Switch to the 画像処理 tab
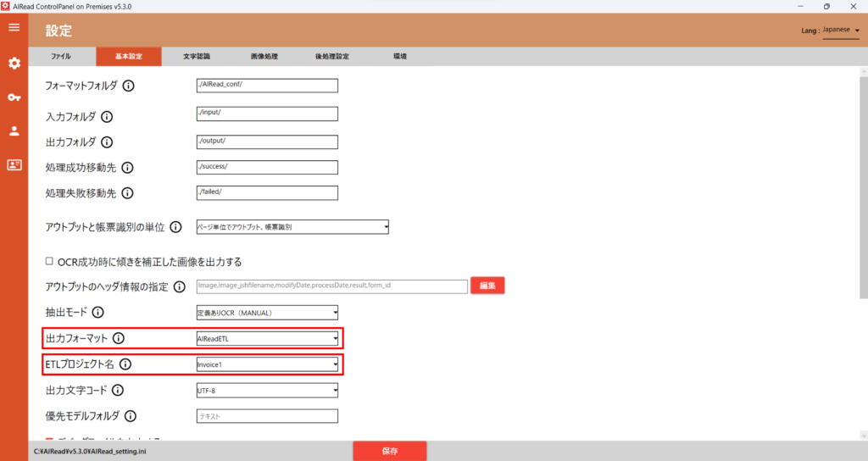This screenshot has height=461, width=868. 264,57
